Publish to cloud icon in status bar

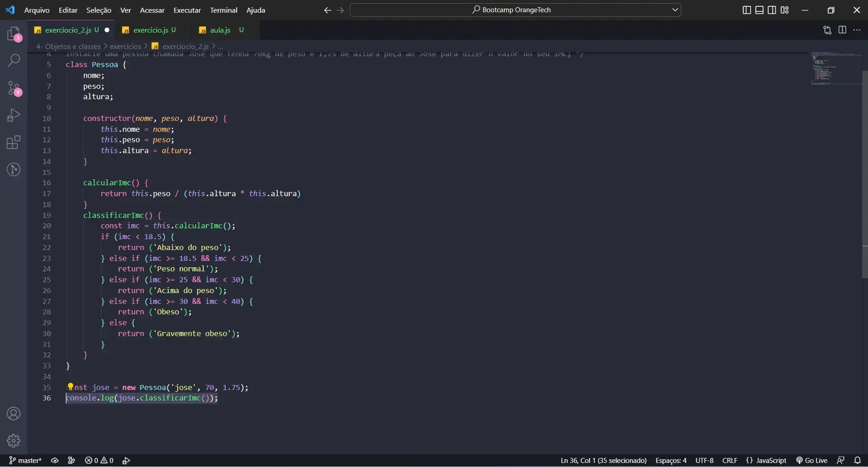(55, 460)
